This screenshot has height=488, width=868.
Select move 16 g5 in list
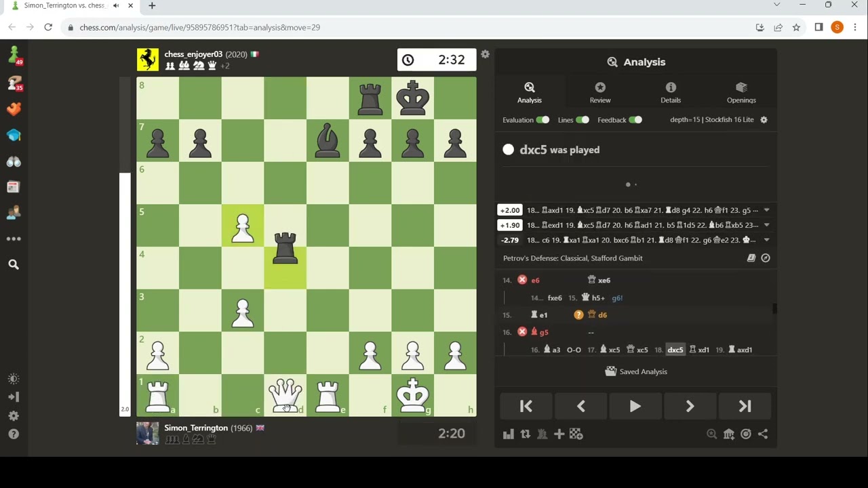click(539, 332)
